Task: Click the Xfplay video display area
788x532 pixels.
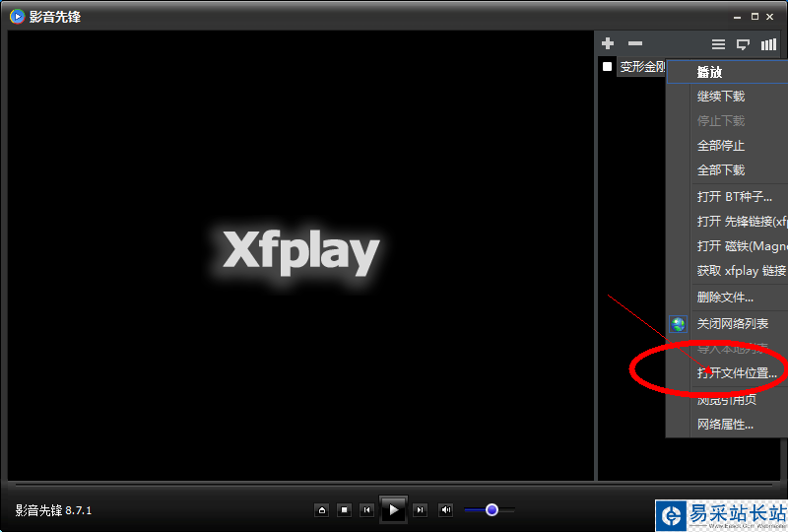Action: tap(300, 255)
